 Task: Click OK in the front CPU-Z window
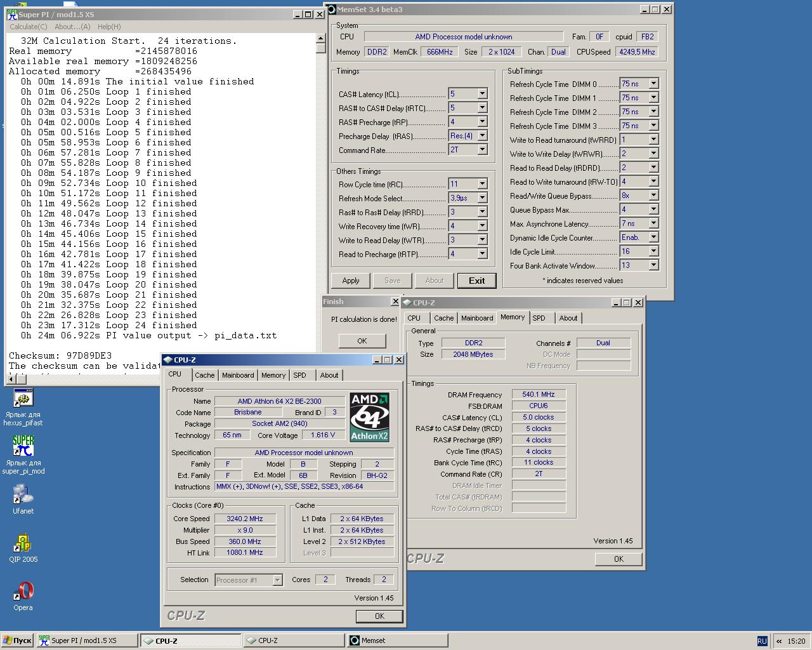(379, 616)
